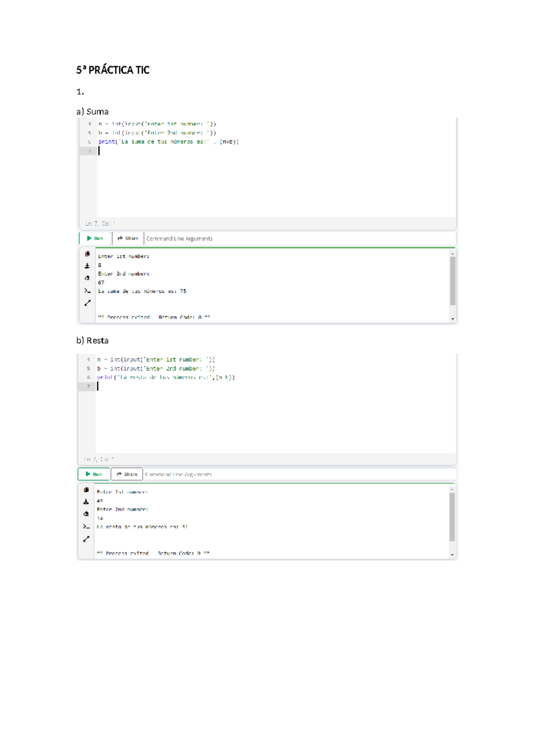
Task: Click the expand fullscreen icon in Resta console
Action: click(x=86, y=539)
